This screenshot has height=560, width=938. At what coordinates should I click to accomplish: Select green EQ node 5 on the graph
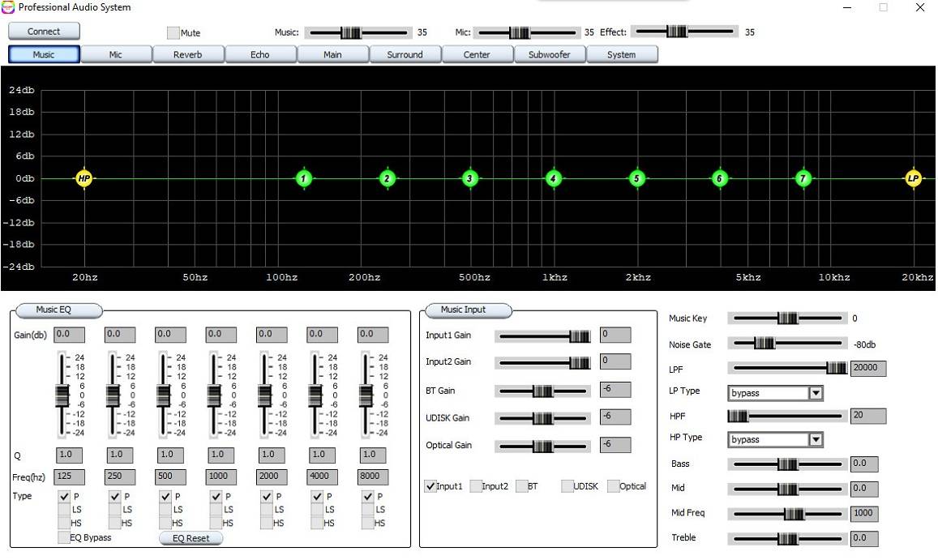(x=637, y=178)
